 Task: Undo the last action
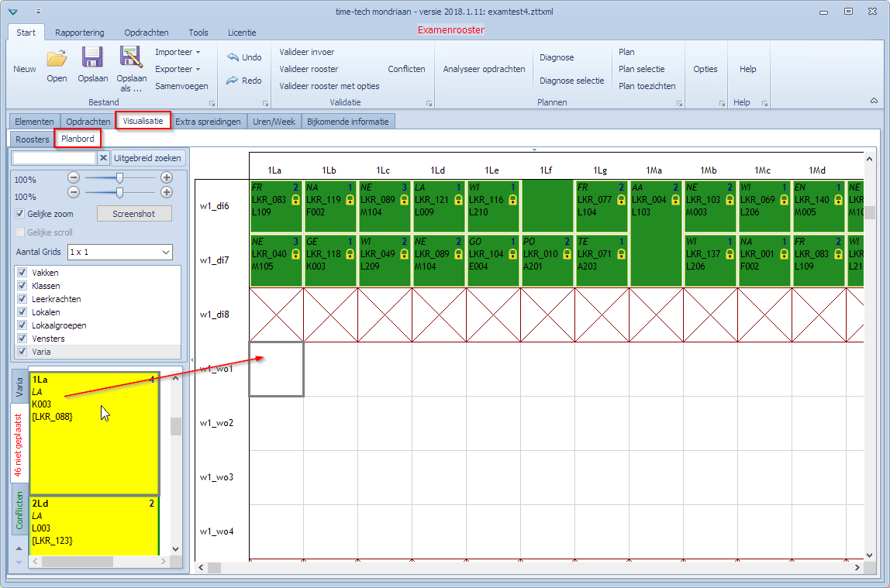point(245,57)
